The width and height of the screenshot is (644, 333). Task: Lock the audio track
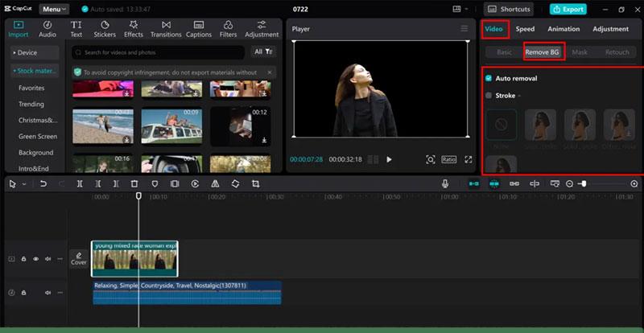pos(24,293)
